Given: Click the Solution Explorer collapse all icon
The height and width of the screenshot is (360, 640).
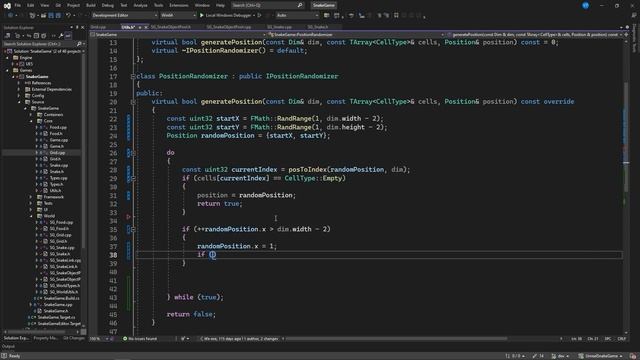Looking at the screenshot, I should point(36,36).
